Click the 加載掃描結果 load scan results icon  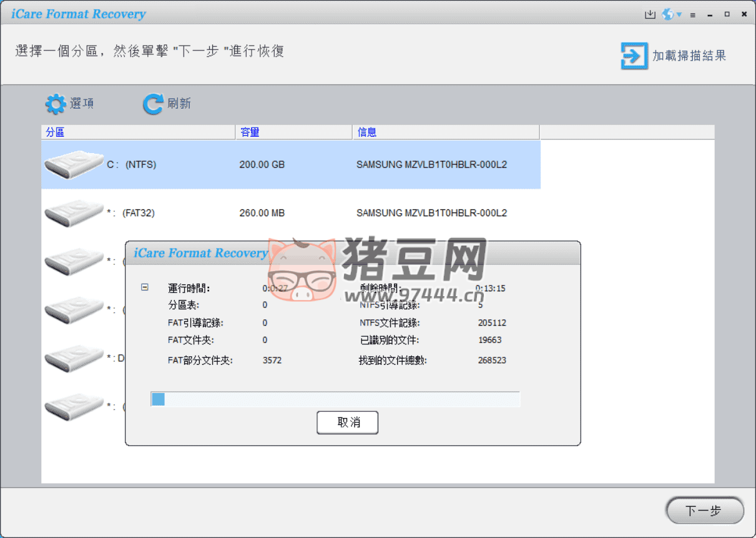pos(634,56)
